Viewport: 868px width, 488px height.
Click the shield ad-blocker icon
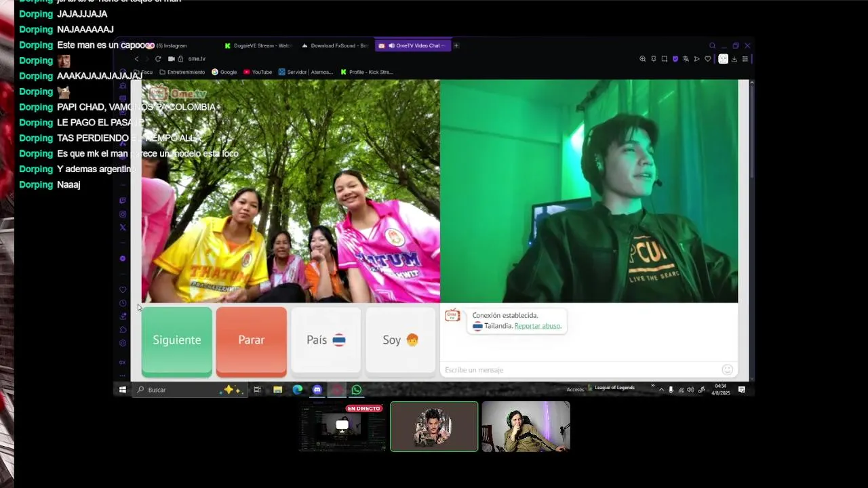tap(675, 59)
